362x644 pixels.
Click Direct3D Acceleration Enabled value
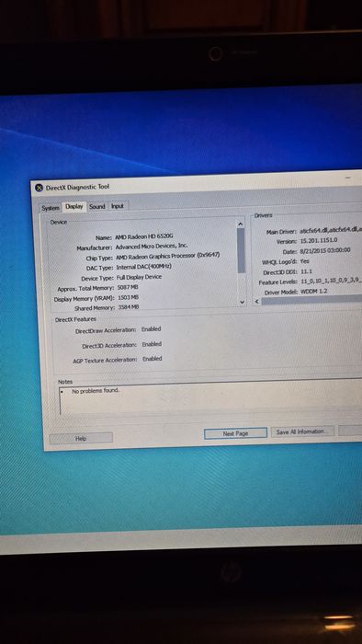coord(152,344)
